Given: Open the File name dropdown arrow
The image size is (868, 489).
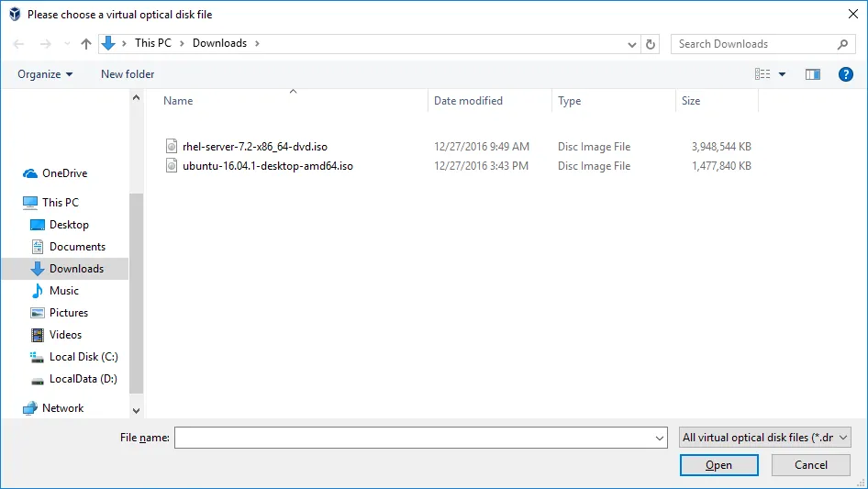Looking at the screenshot, I should (x=660, y=438).
